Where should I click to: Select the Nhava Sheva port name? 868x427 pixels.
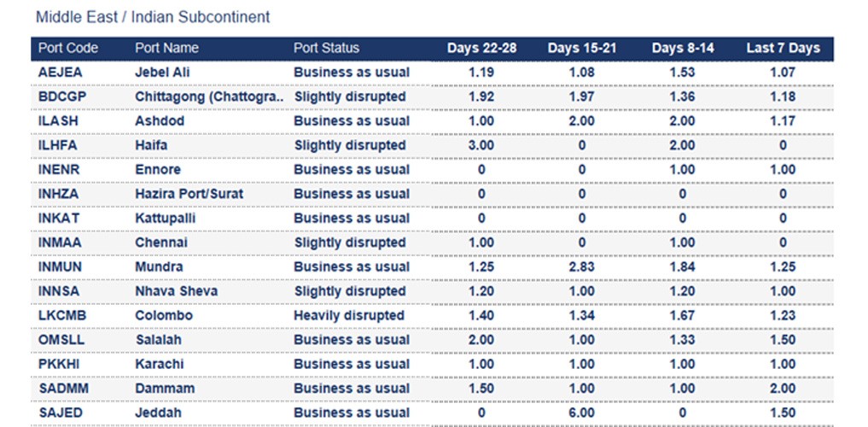tap(176, 291)
